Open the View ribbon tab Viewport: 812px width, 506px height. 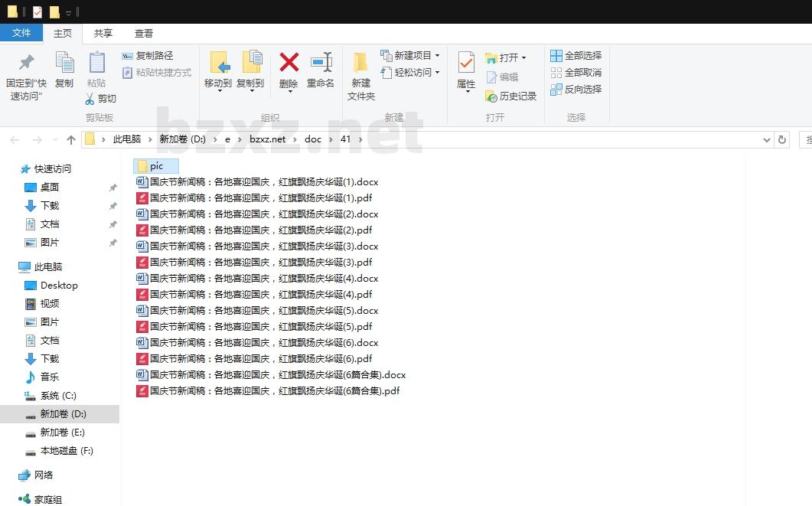coord(143,33)
